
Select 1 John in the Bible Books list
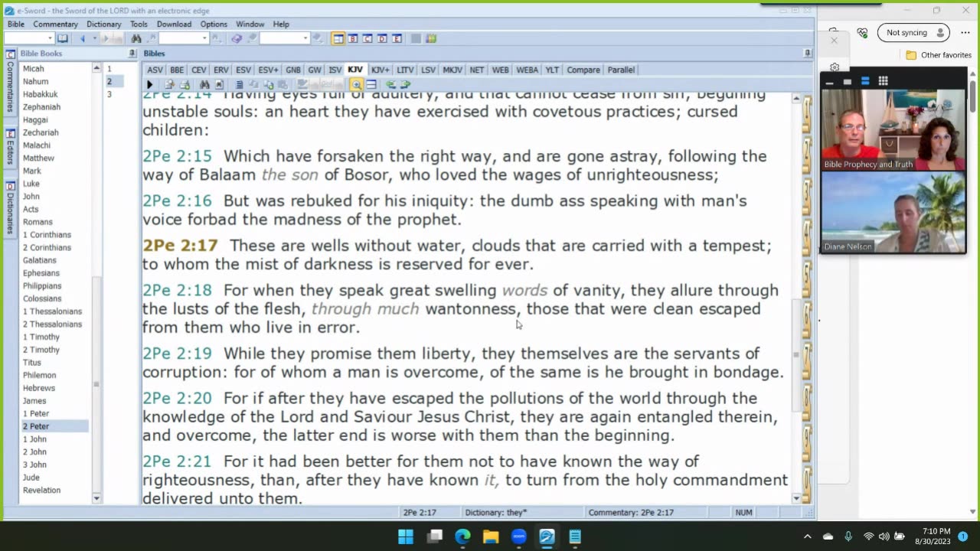click(34, 439)
